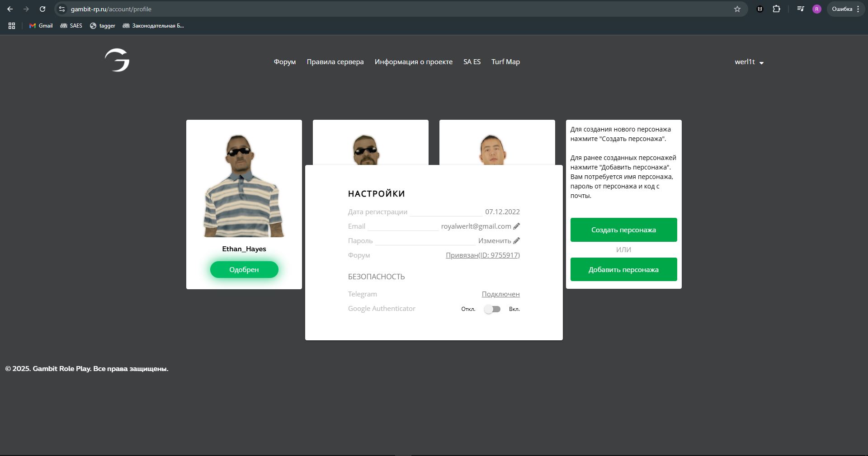
Task: Click the registration date 07.12.2022
Action: coord(502,212)
